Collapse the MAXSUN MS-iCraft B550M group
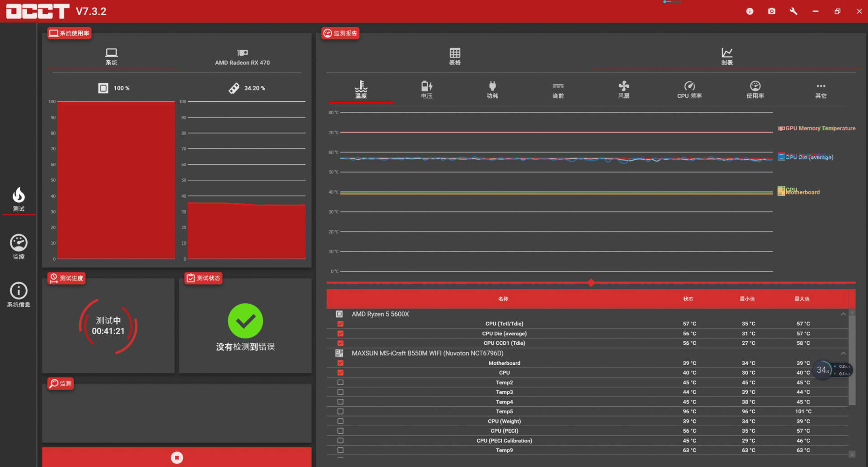 coord(843,353)
